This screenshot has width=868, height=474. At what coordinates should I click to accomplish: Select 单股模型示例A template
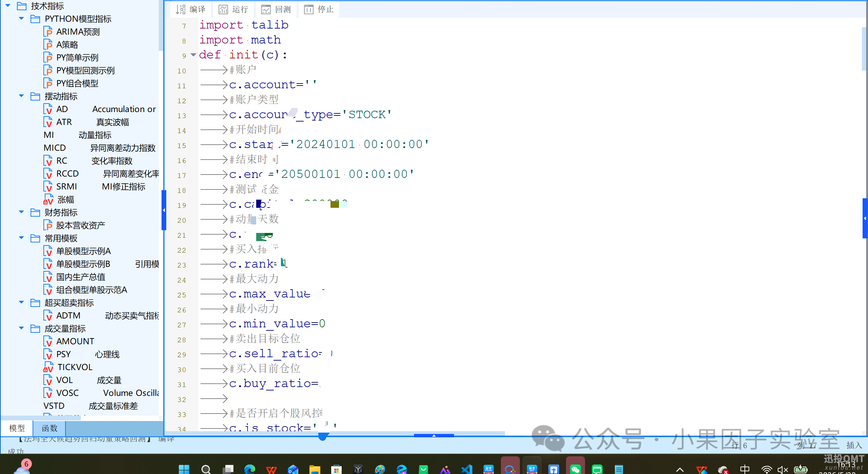(77, 251)
